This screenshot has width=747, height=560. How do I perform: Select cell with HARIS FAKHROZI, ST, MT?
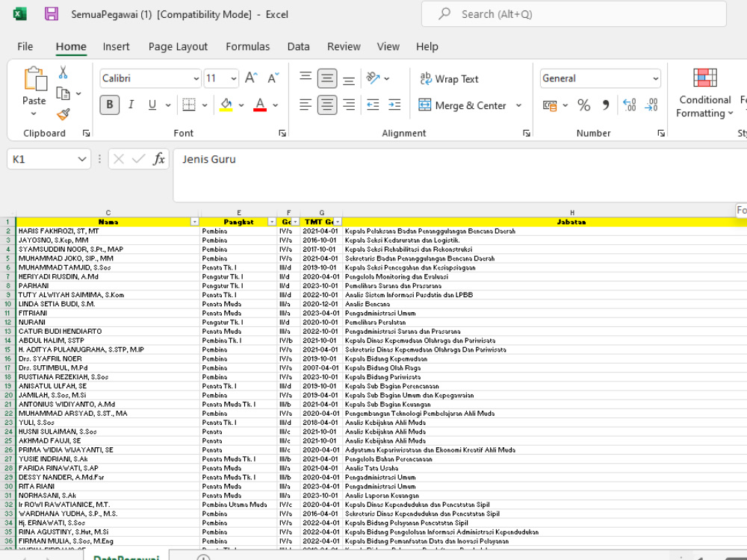coord(108,231)
